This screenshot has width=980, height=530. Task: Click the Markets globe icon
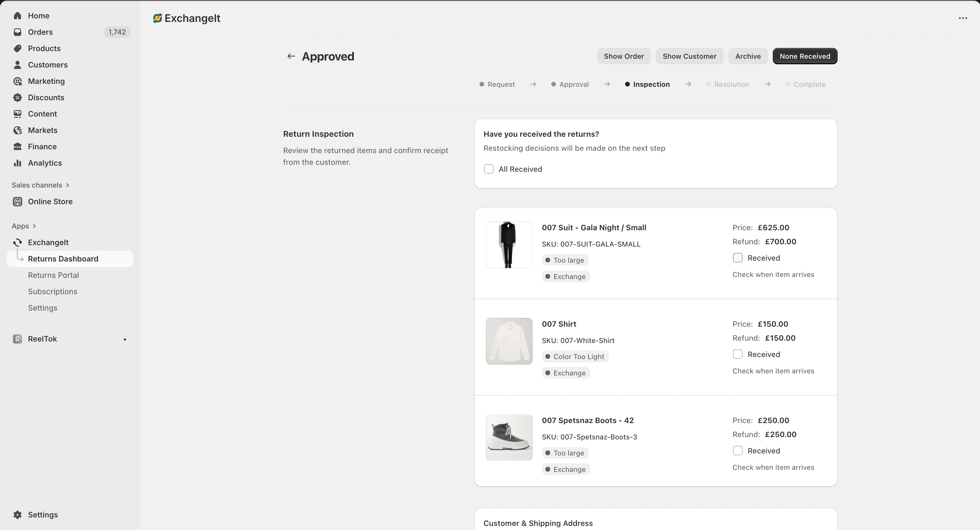(18, 130)
